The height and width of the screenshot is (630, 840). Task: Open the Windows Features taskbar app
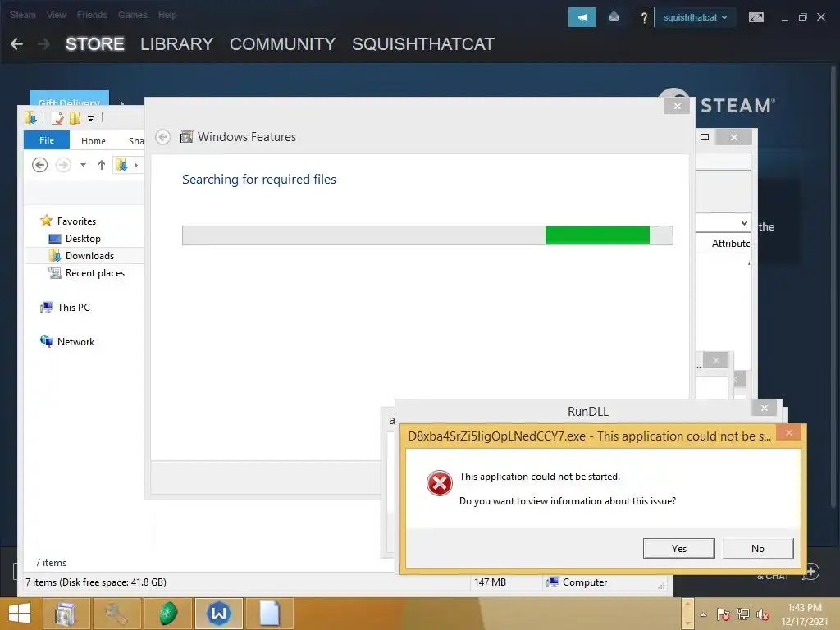pyautogui.click(x=66, y=614)
